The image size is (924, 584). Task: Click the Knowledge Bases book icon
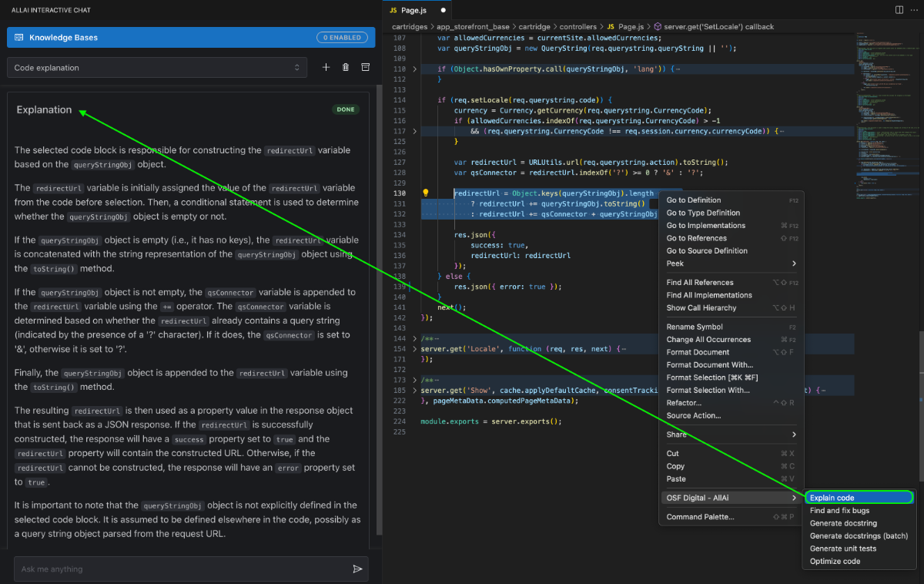pos(18,37)
